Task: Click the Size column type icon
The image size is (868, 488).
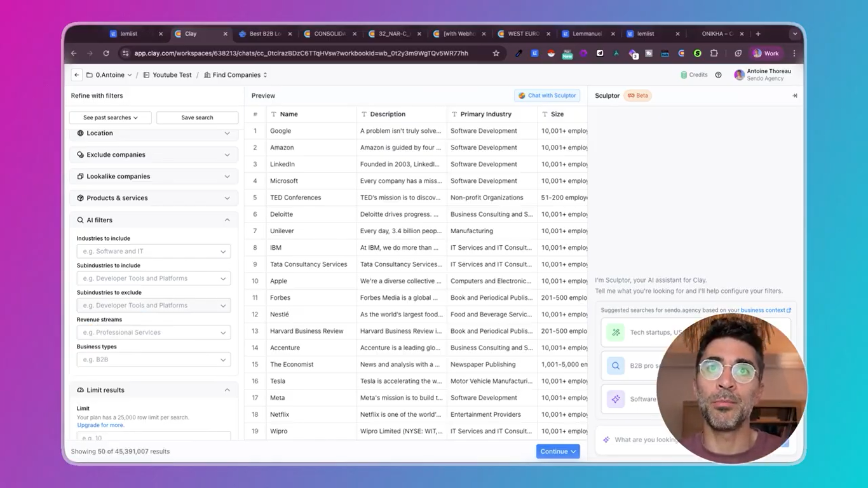Action: click(545, 114)
